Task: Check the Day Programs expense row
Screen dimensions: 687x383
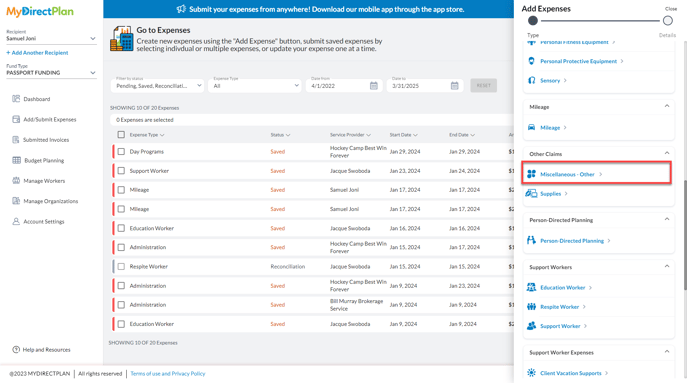Action: 121,152
